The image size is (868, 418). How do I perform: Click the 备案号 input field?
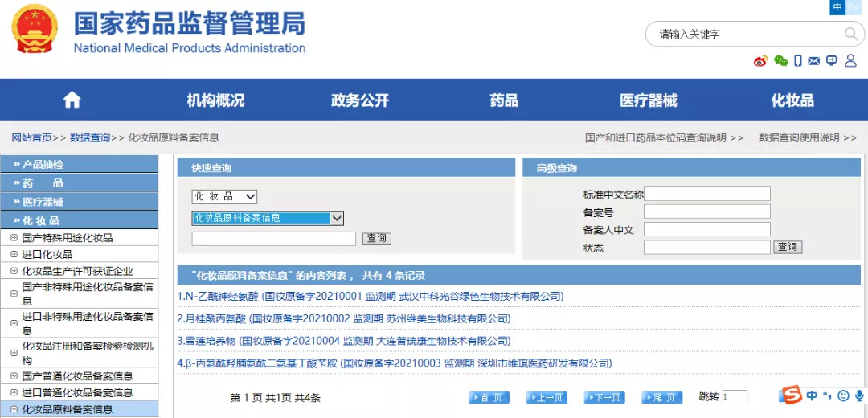pos(707,211)
